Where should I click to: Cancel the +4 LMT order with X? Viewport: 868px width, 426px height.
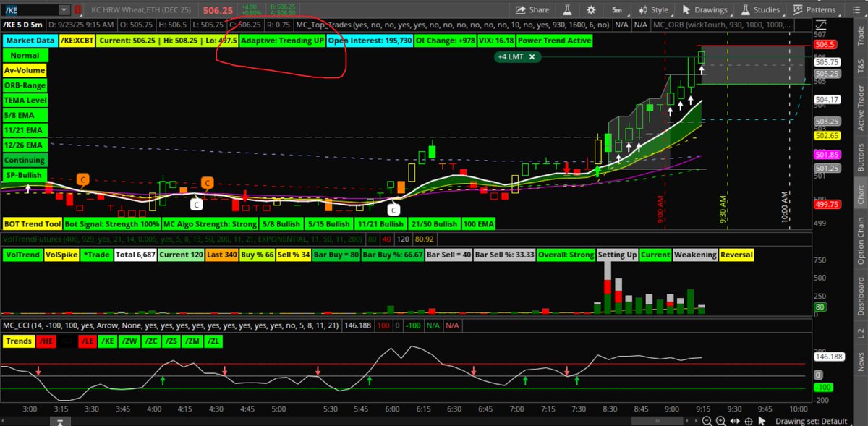click(532, 56)
